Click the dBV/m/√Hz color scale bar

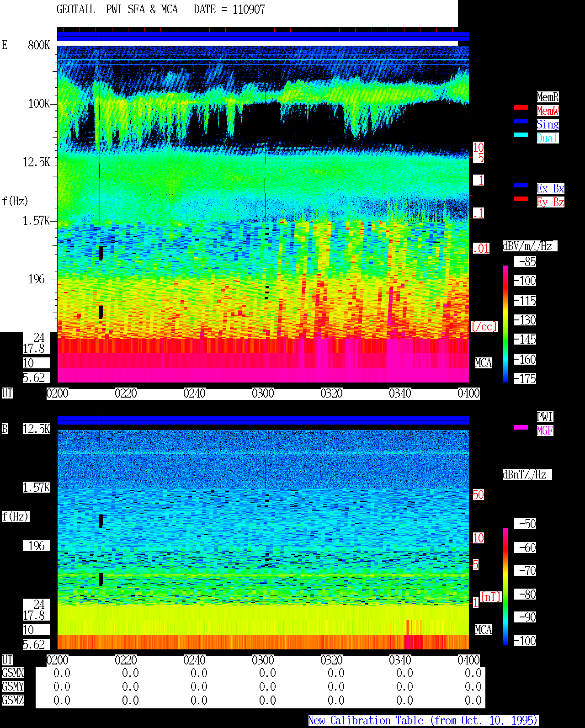[x=505, y=324]
